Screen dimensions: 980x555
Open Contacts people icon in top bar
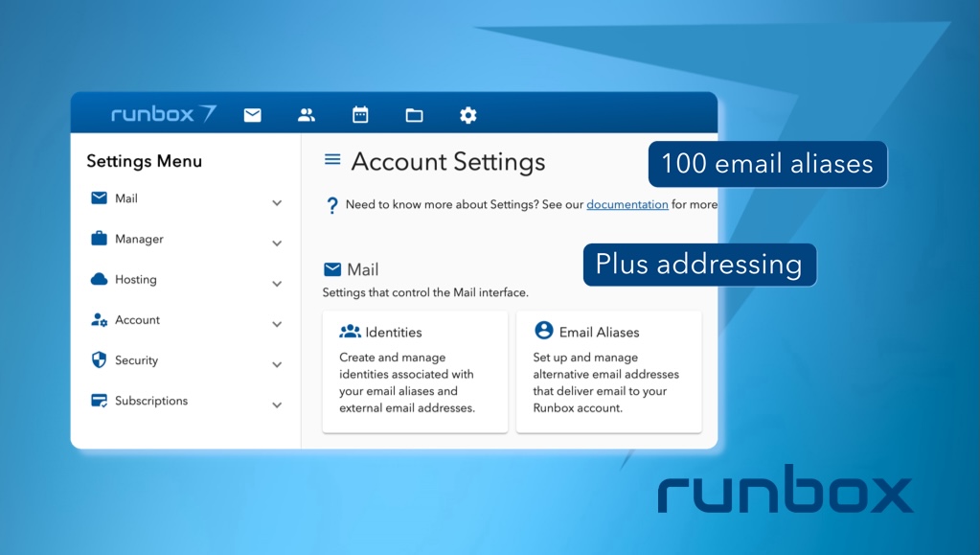(307, 115)
